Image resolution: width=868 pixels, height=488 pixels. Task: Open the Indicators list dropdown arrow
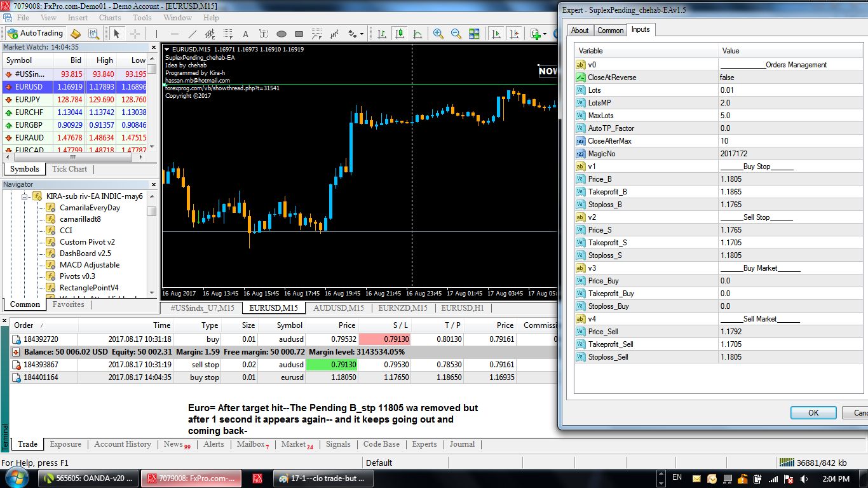coord(545,34)
